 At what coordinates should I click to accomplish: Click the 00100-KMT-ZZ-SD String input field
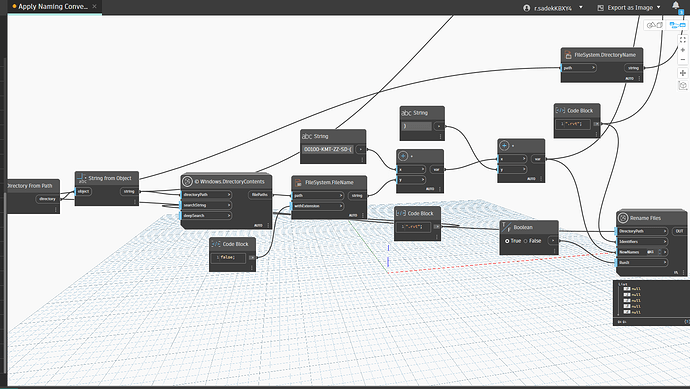328,150
